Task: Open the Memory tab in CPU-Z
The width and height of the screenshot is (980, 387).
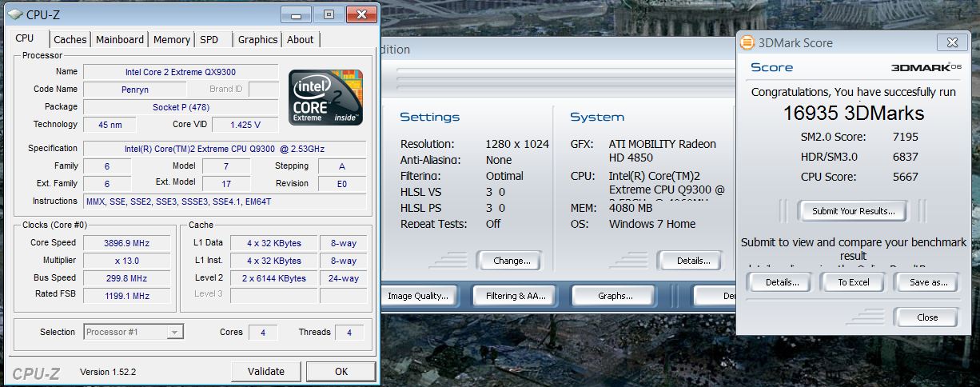Action: pos(172,40)
